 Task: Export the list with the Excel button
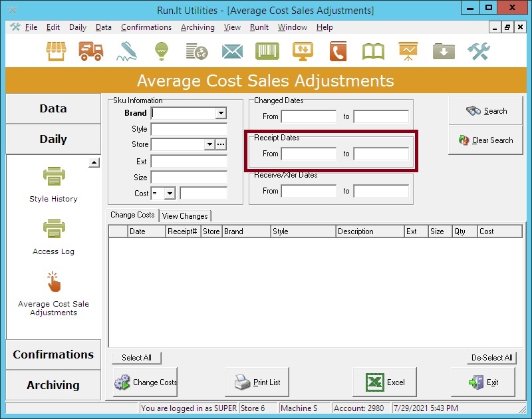(x=385, y=382)
